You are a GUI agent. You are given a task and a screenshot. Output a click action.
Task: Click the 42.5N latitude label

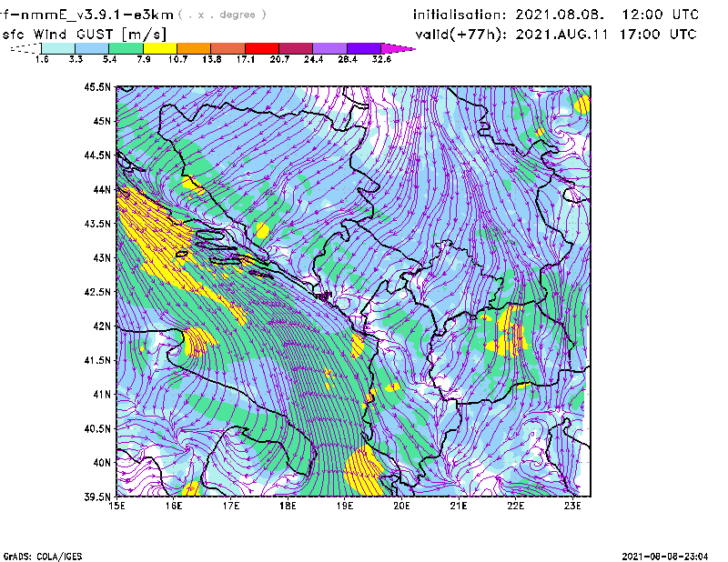pyautogui.click(x=97, y=292)
